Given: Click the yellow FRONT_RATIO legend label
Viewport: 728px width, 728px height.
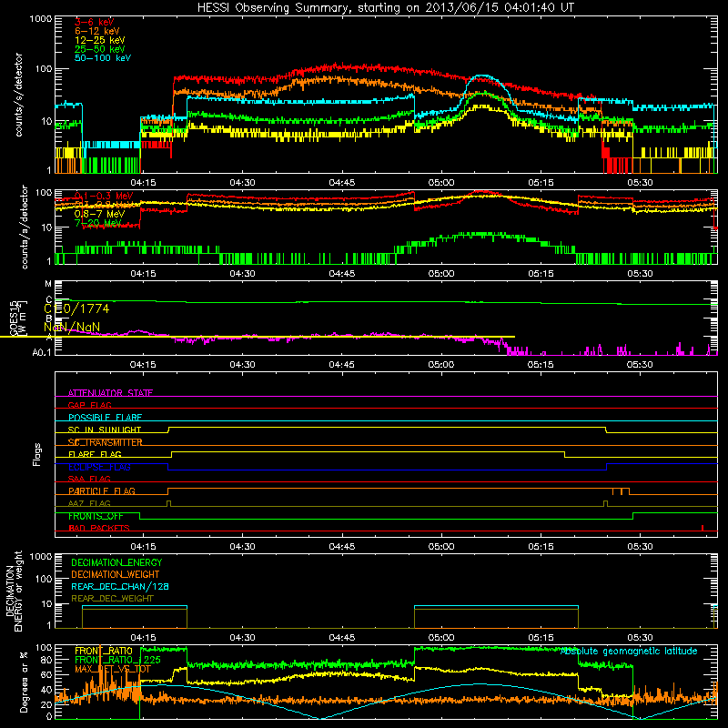Looking at the screenshot, I should [104, 651].
